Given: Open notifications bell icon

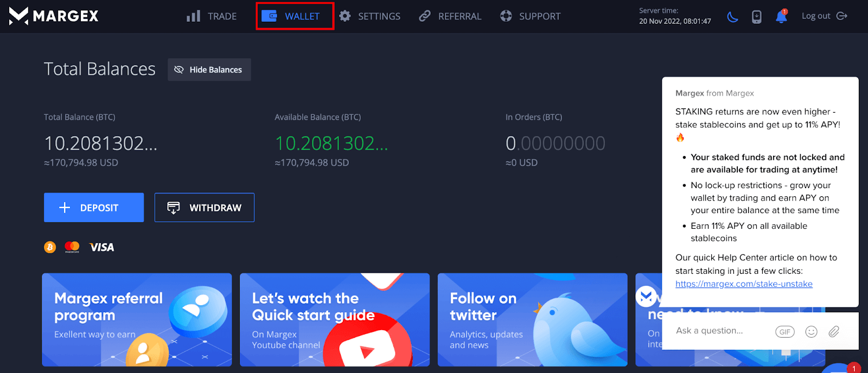Looking at the screenshot, I should pos(781,17).
